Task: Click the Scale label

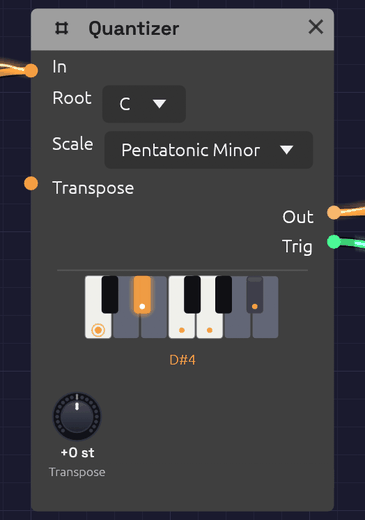Action: 73,144
